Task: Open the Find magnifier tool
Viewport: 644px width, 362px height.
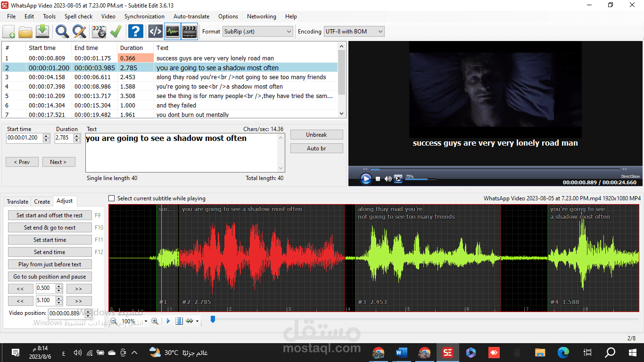Action: point(62,32)
